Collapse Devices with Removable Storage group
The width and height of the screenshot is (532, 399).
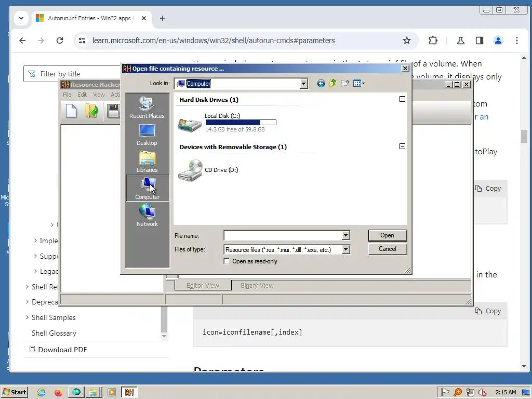[402, 146]
